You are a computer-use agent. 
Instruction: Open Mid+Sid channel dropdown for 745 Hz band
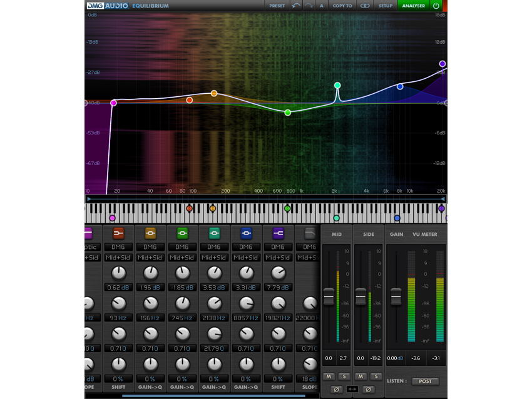(182, 258)
